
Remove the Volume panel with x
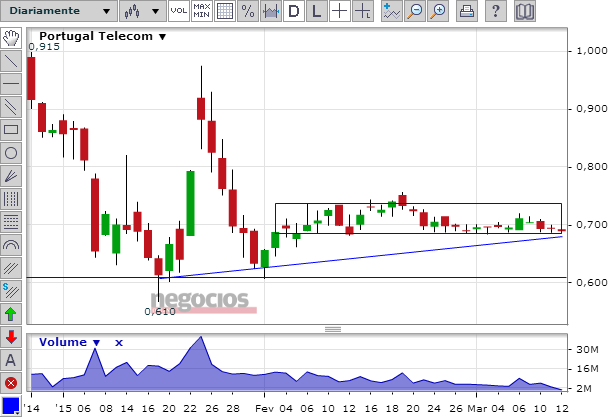(x=119, y=343)
